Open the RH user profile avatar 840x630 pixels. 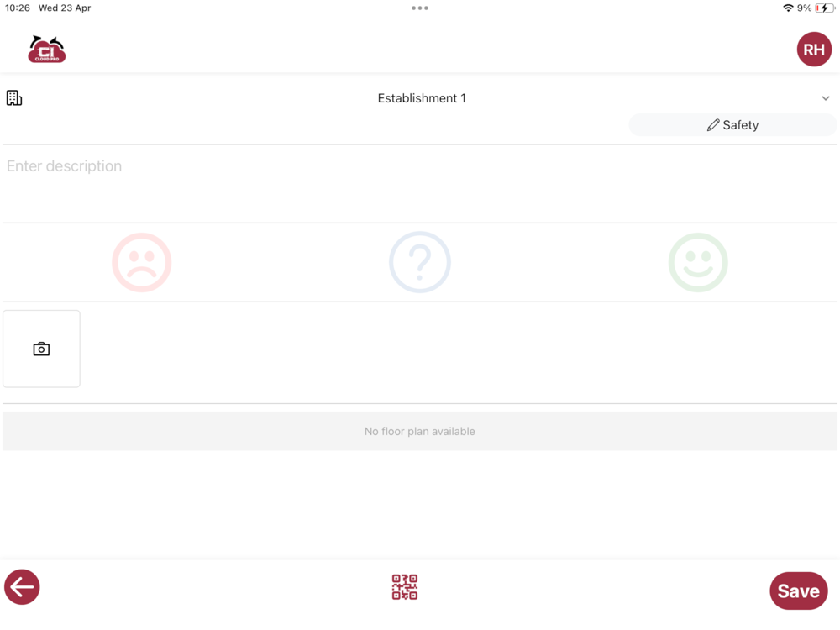tap(814, 50)
